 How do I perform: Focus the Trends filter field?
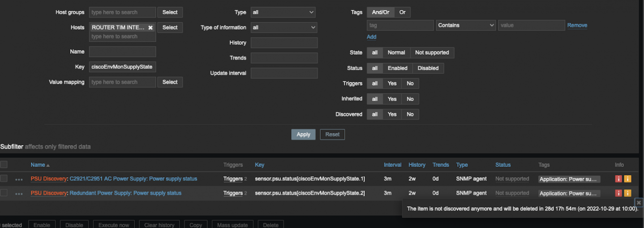[284, 58]
